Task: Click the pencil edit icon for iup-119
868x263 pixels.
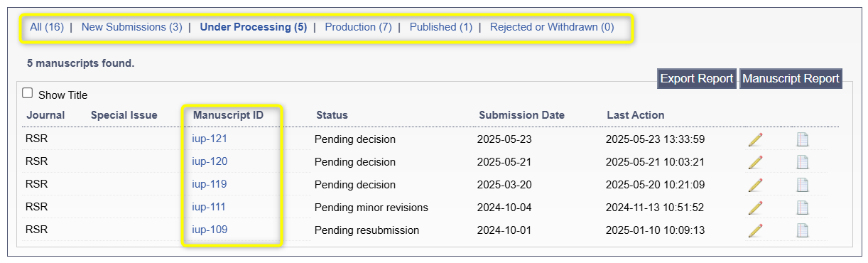Action: [x=756, y=186]
